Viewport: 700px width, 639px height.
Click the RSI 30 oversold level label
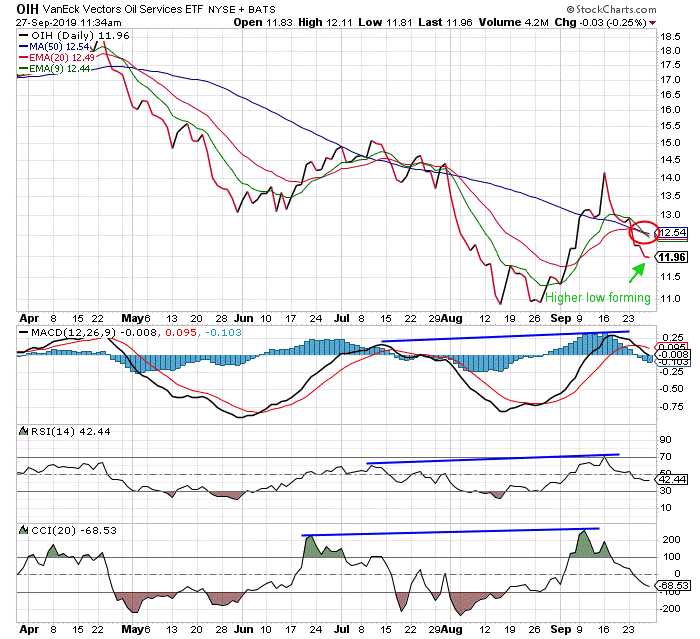tap(666, 491)
